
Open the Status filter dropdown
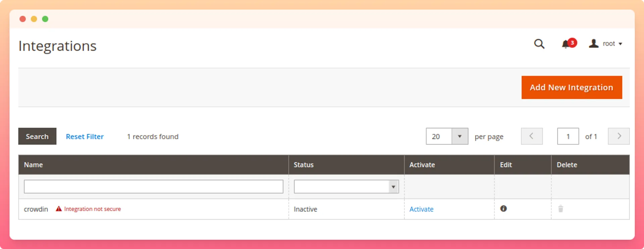pos(346,187)
